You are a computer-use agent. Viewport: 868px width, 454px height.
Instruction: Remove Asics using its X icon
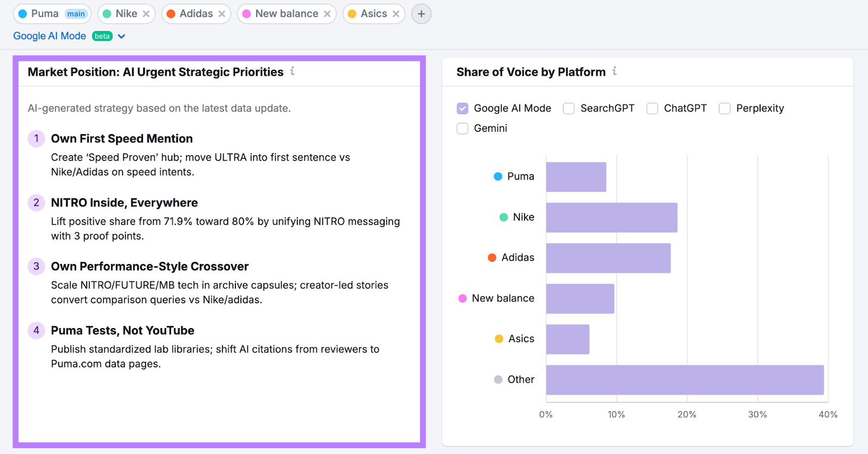pyautogui.click(x=397, y=14)
